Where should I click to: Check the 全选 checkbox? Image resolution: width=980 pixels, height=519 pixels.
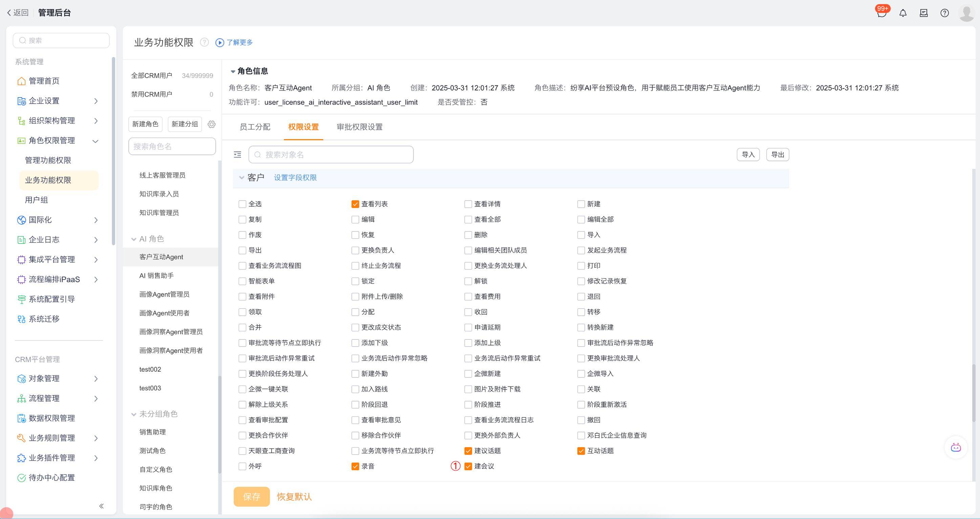(242, 204)
